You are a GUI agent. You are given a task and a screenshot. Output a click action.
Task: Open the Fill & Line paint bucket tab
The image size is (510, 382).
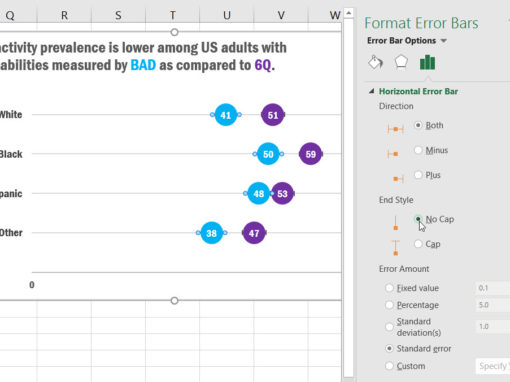coord(376,62)
